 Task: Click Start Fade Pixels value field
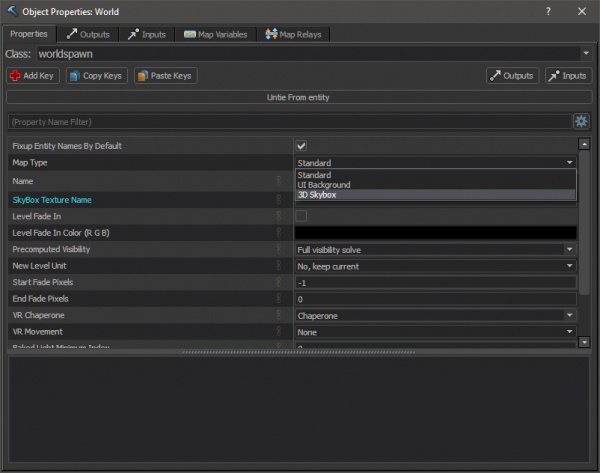pyautogui.click(x=435, y=283)
